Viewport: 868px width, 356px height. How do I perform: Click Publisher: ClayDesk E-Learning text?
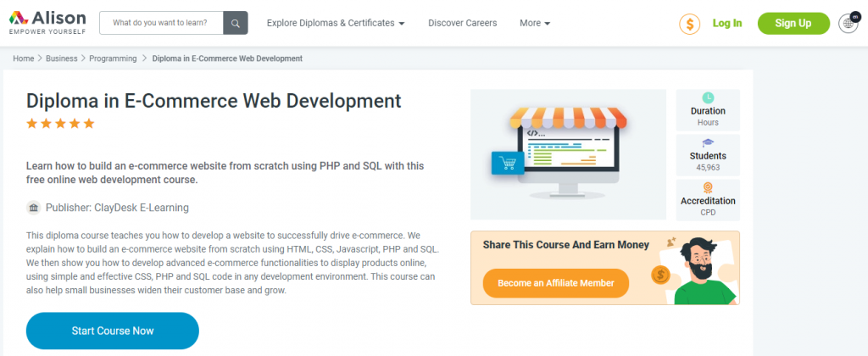point(117,208)
